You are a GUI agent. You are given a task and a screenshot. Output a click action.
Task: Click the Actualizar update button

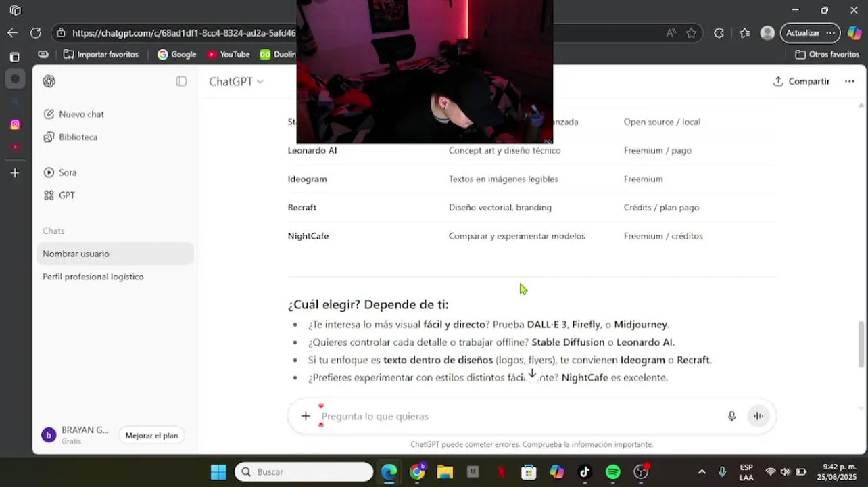click(x=810, y=32)
